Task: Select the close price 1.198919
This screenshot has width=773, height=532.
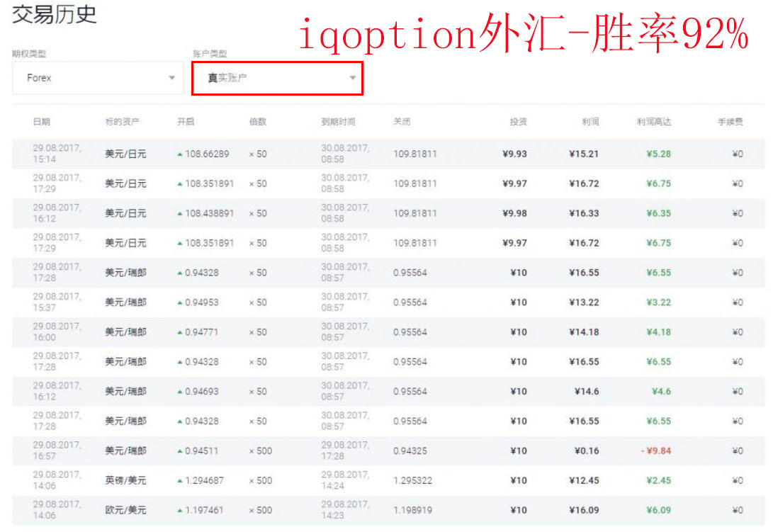Action: point(412,510)
